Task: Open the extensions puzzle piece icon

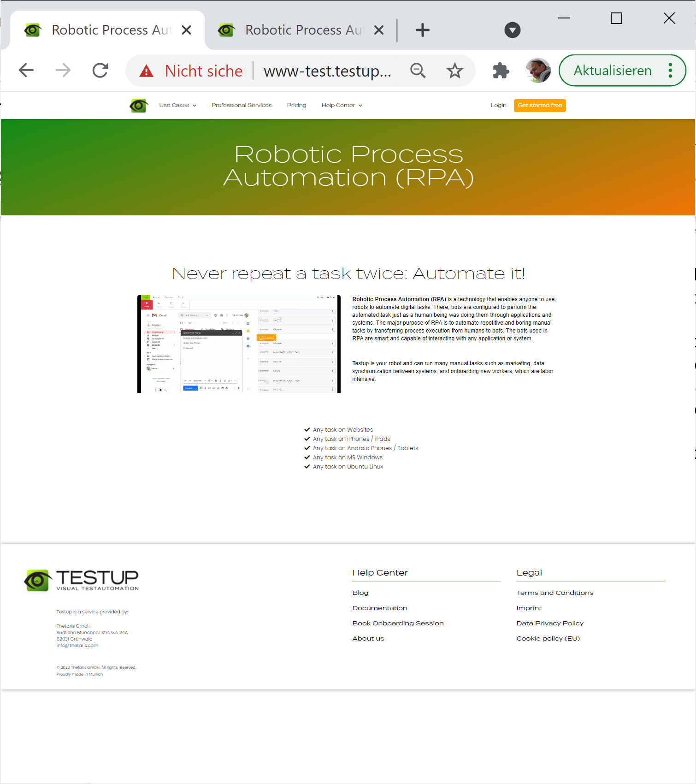Action: [501, 71]
